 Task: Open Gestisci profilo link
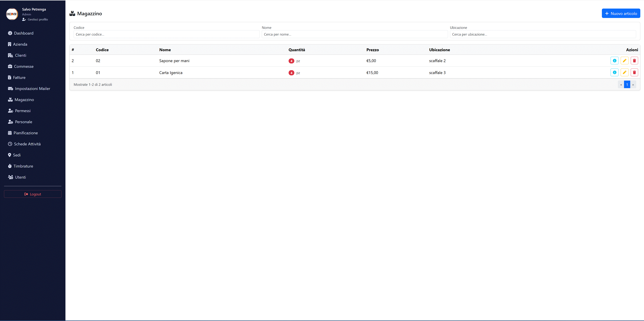pos(37,19)
